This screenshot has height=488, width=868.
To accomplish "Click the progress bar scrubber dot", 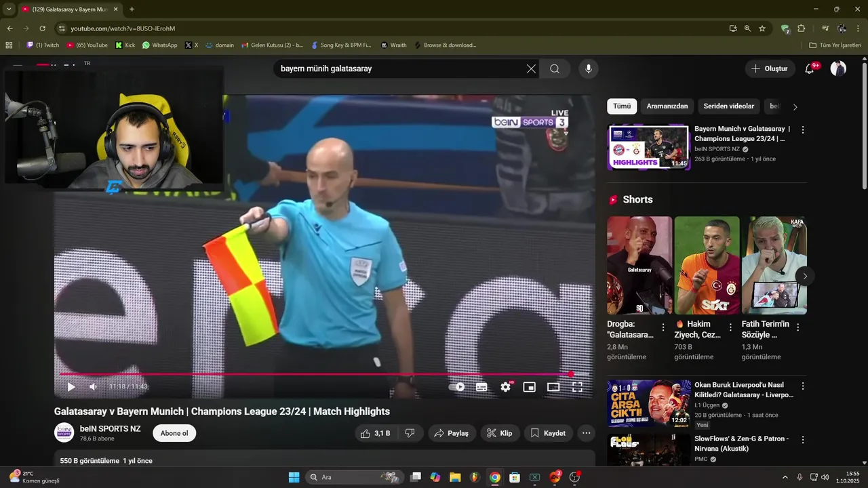I will pos(571,374).
